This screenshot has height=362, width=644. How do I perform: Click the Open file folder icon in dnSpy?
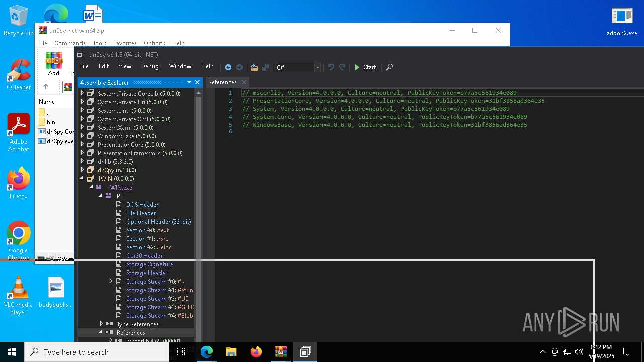[x=254, y=67]
